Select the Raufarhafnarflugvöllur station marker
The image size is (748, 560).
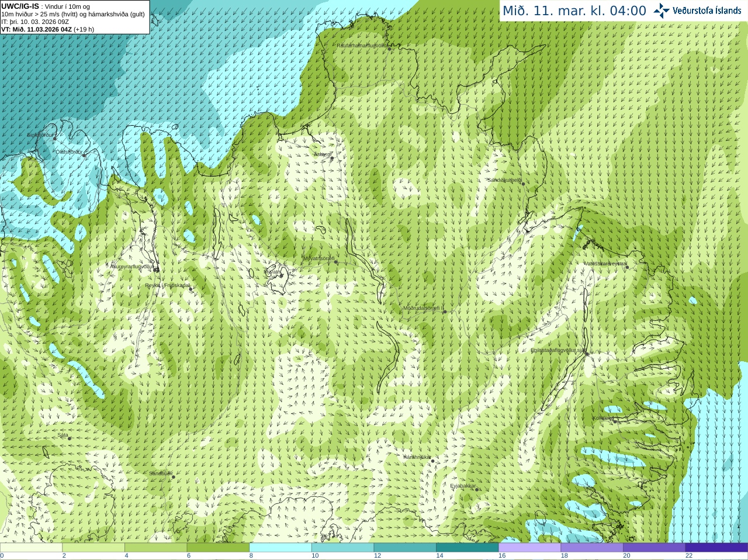click(x=389, y=49)
